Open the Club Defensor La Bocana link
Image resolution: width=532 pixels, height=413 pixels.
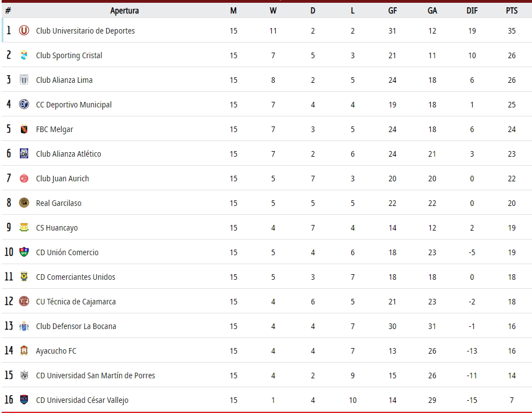76,326
